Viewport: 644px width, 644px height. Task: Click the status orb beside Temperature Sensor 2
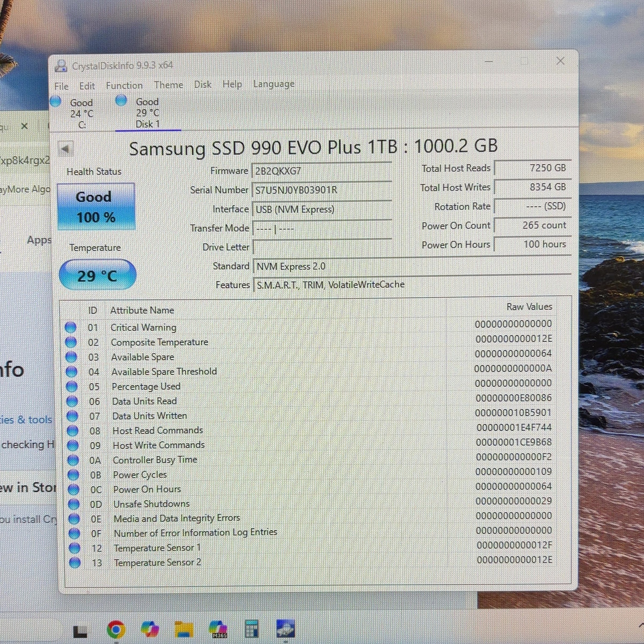75,562
